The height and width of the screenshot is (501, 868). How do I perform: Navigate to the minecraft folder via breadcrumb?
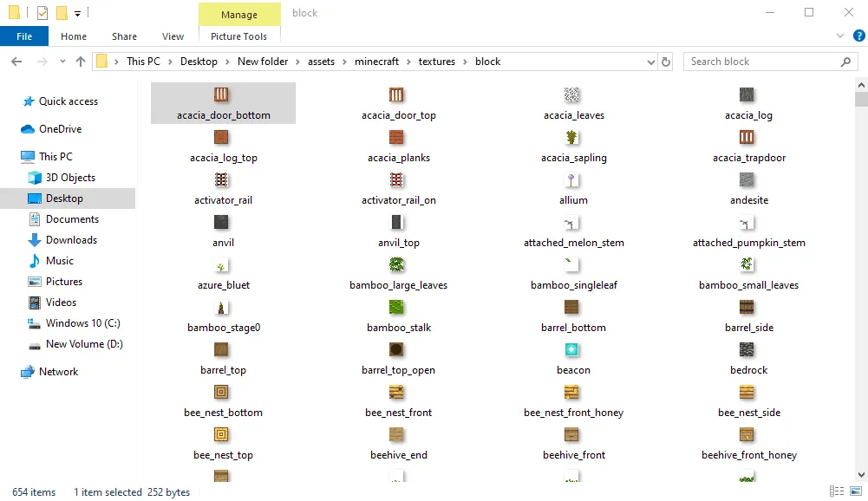point(377,62)
